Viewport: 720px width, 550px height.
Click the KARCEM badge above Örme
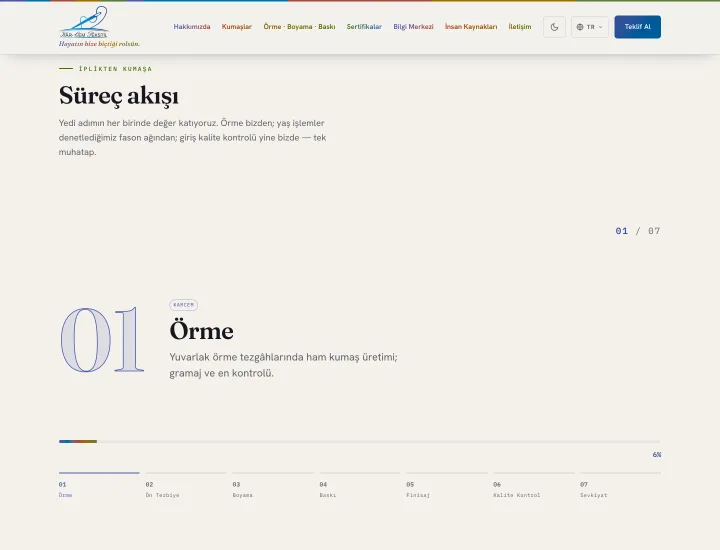coord(184,305)
